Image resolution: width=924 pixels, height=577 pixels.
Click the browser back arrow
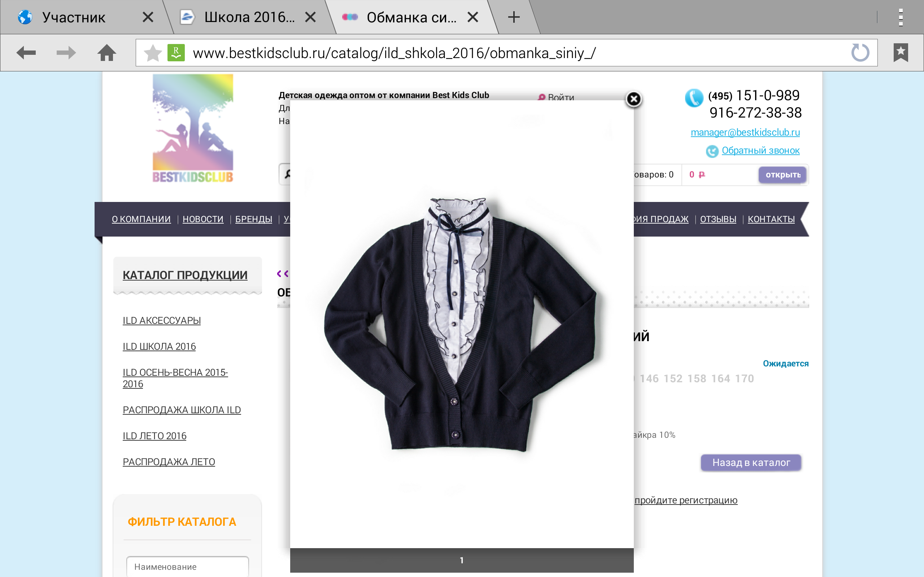pyautogui.click(x=26, y=53)
